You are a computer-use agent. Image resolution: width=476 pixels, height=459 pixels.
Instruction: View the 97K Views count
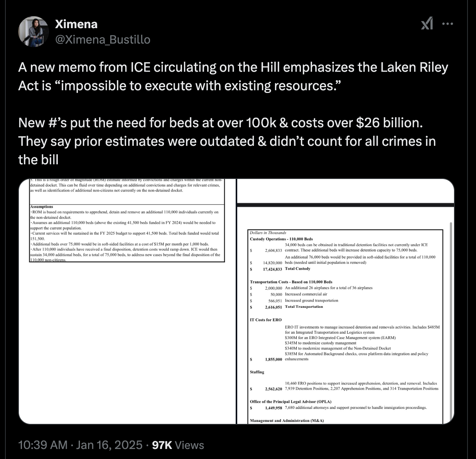tap(178, 445)
